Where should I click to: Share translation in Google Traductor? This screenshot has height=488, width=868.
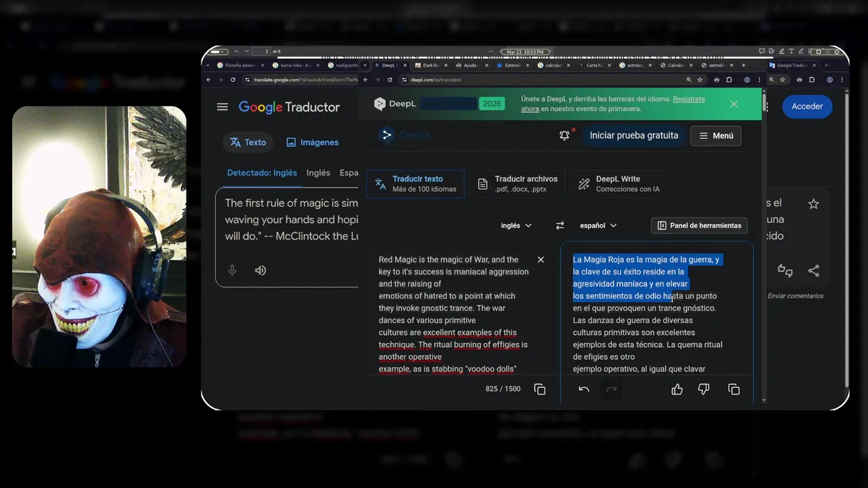tap(814, 270)
